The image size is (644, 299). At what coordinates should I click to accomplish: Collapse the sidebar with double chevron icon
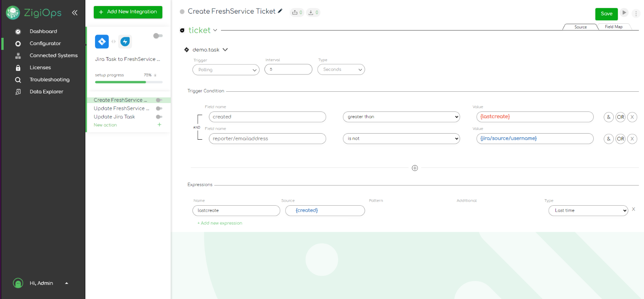click(x=74, y=12)
